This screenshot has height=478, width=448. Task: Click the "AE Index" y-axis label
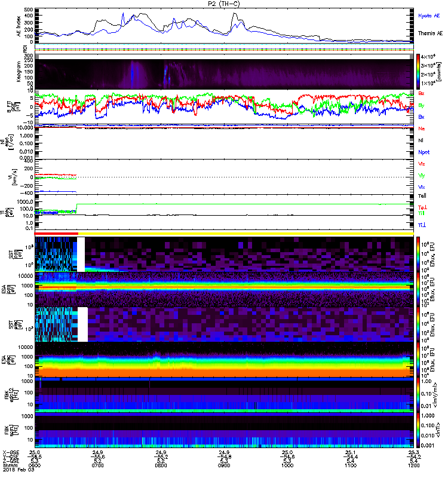click(19, 26)
